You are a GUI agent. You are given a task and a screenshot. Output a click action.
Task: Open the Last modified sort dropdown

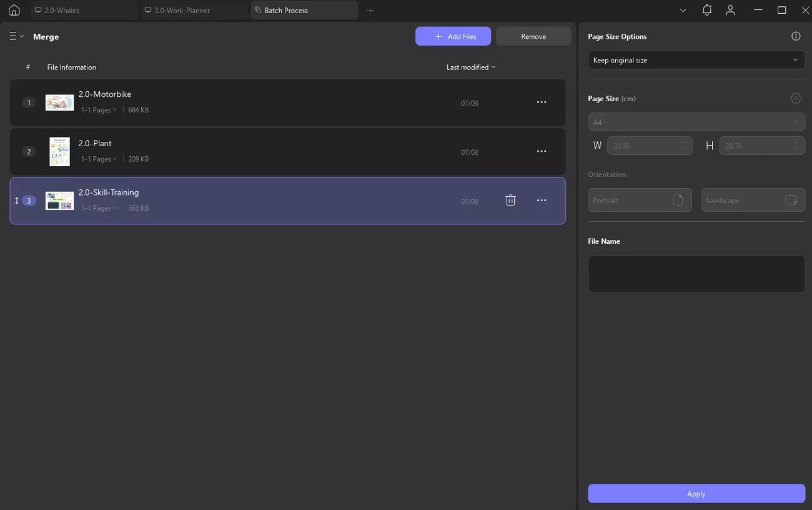pyautogui.click(x=470, y=67)
